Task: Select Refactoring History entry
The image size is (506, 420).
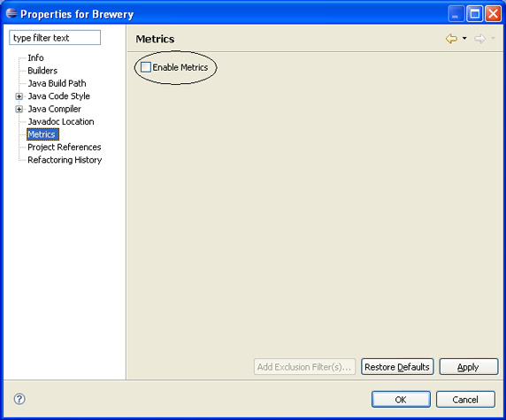Action: tap(65, 160)
